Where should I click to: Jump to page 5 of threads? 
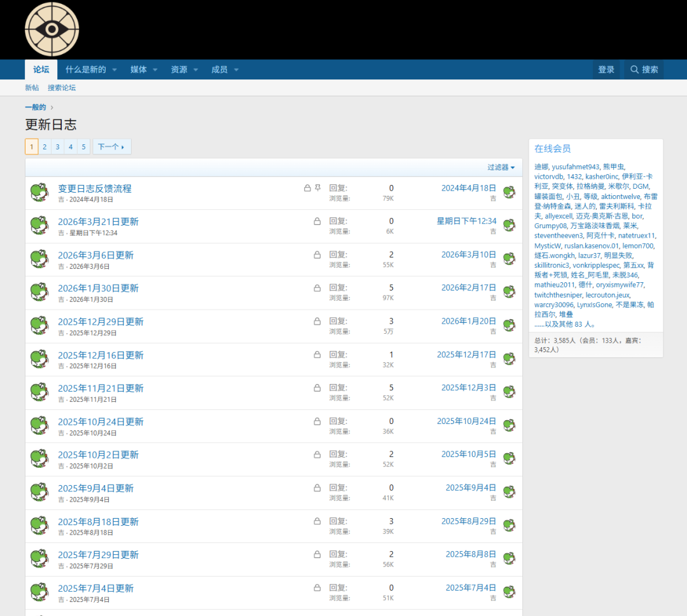(x=84, y=147)
